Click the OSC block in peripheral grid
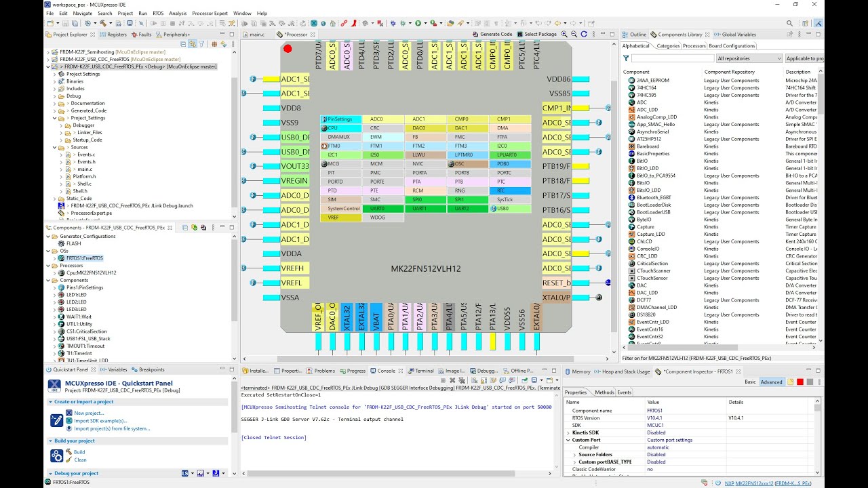 tap(467, 164)
